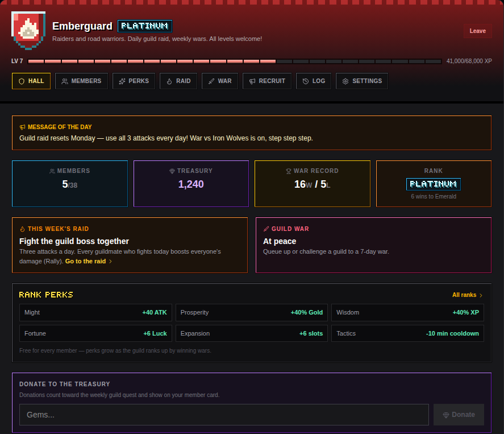
Task: Click the LV 7 level label
Action: coord(17,61)
